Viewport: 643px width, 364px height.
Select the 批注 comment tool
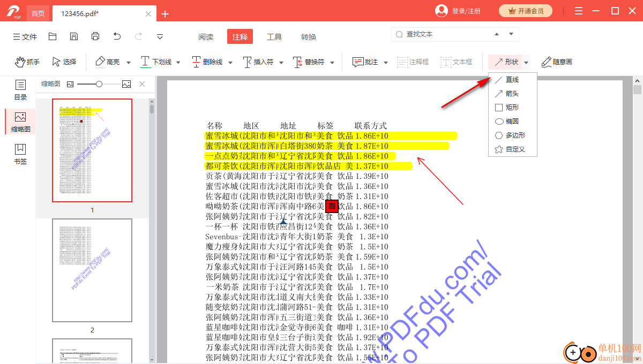(365, 62)
